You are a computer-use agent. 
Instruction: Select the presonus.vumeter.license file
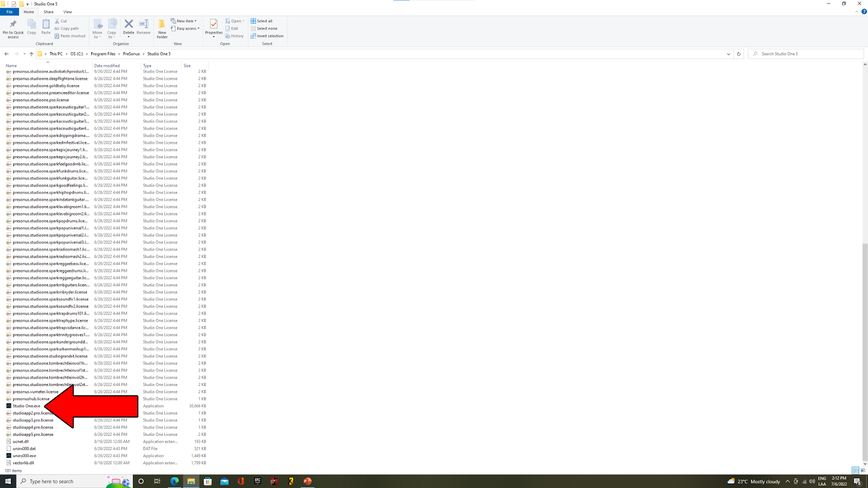point(35,392)
